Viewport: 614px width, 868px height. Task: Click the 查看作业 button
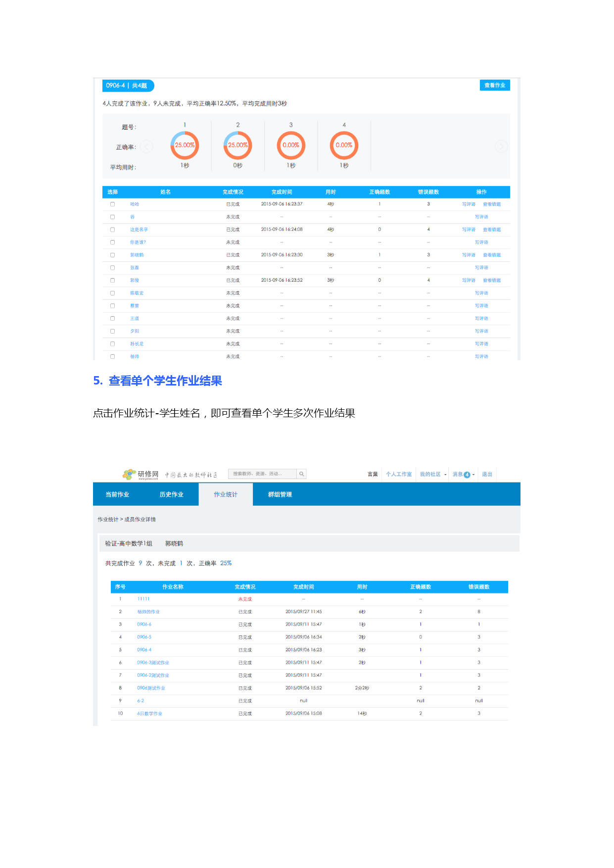[494, 85]
